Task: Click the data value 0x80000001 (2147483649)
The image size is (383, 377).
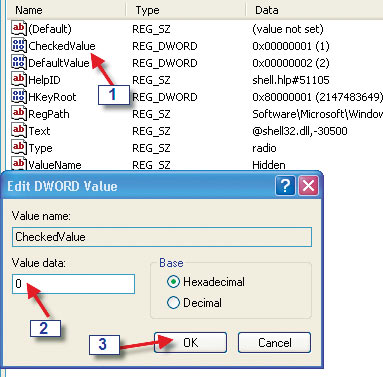Action: [x=317, y=97]
